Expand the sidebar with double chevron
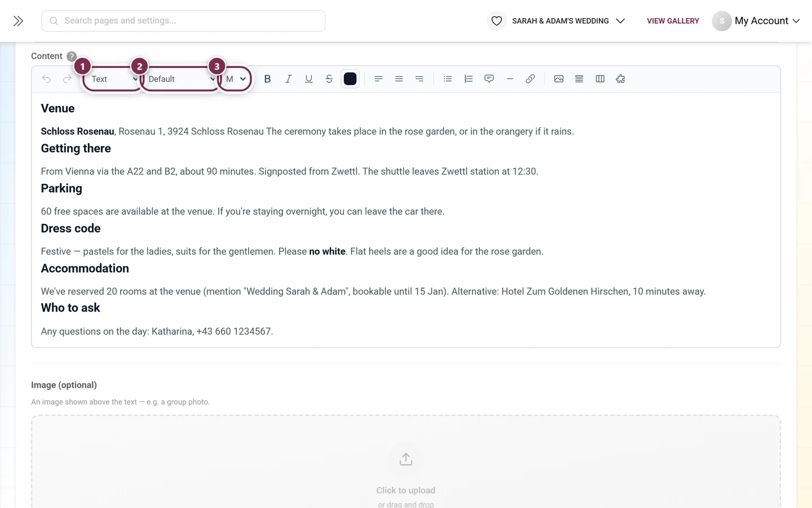812x508 pixels. tap(18, 21)
